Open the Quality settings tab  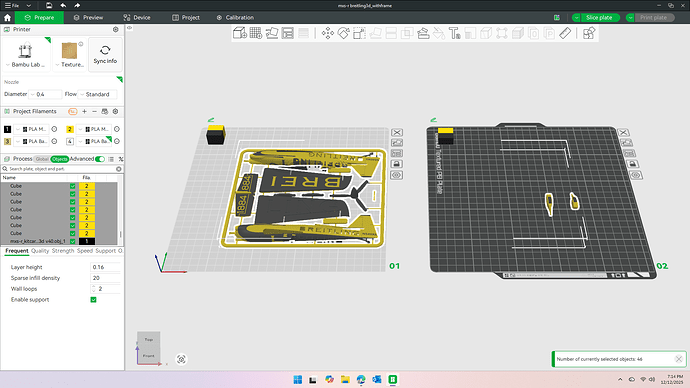click(x=40, y=251)
